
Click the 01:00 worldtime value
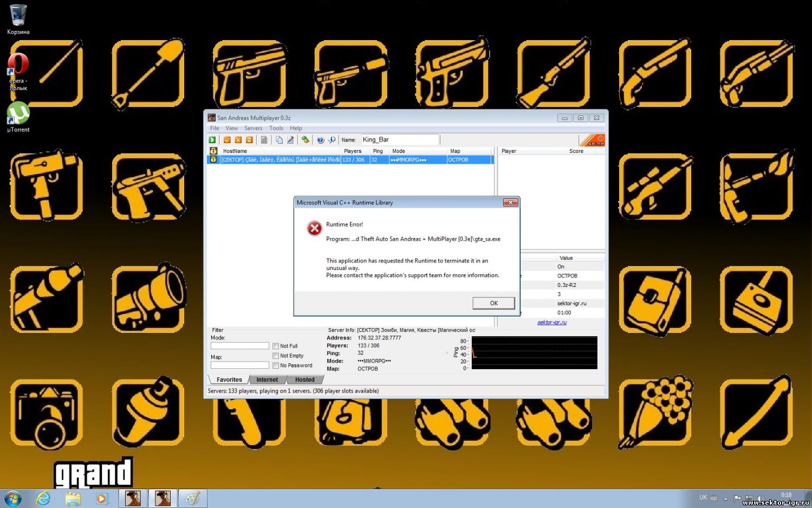(x=564, y=312)
